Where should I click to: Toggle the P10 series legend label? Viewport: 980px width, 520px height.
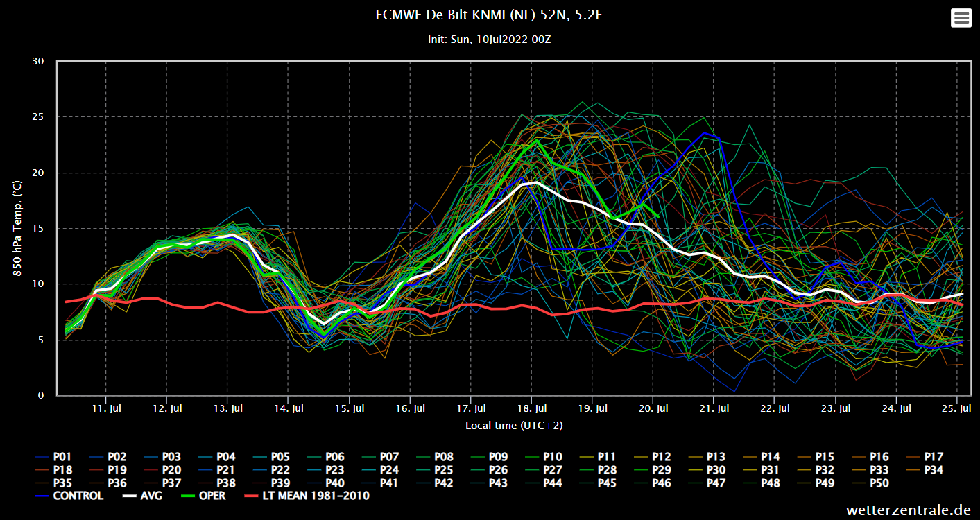543,457
